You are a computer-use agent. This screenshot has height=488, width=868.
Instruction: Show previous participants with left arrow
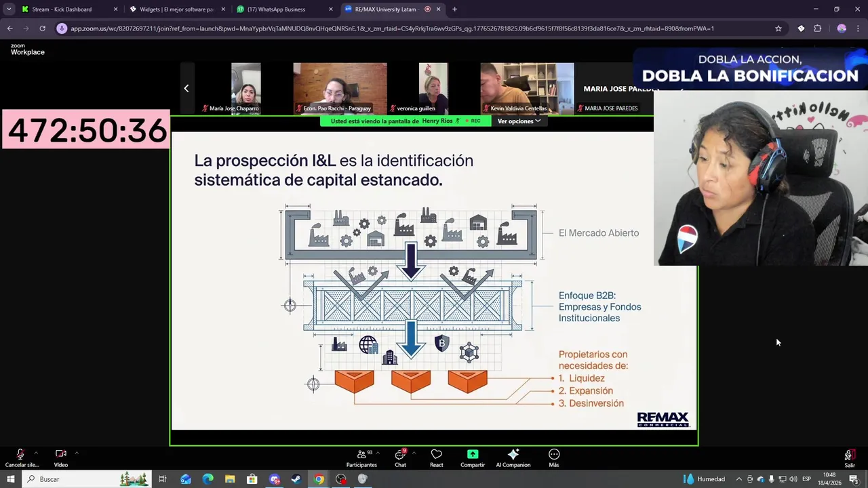tap(186, 88)
